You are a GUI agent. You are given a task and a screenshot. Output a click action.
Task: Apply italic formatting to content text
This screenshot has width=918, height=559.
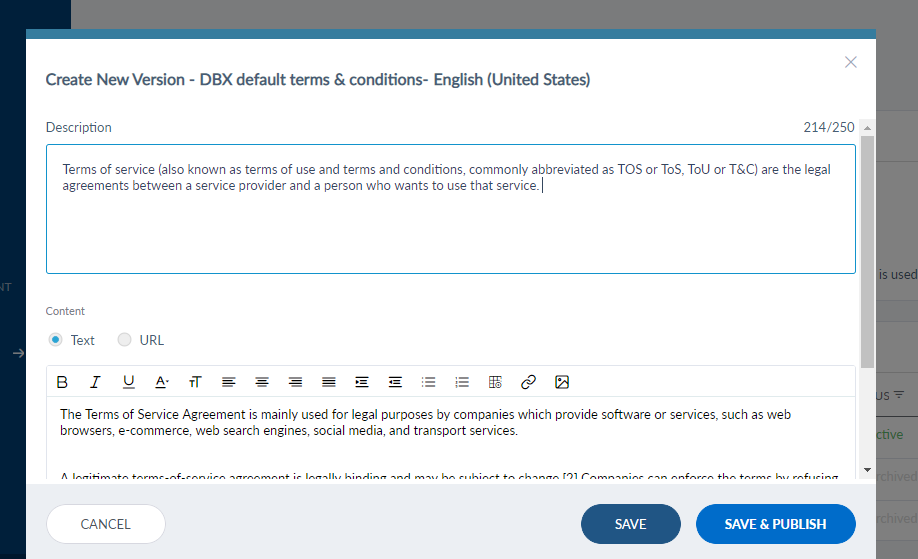coord(95,382)
